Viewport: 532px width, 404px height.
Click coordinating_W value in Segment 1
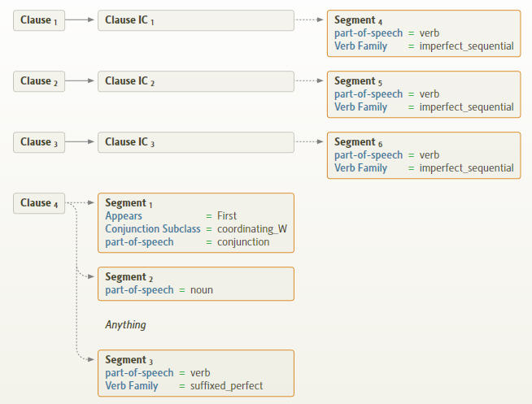[x=251, y=229]
